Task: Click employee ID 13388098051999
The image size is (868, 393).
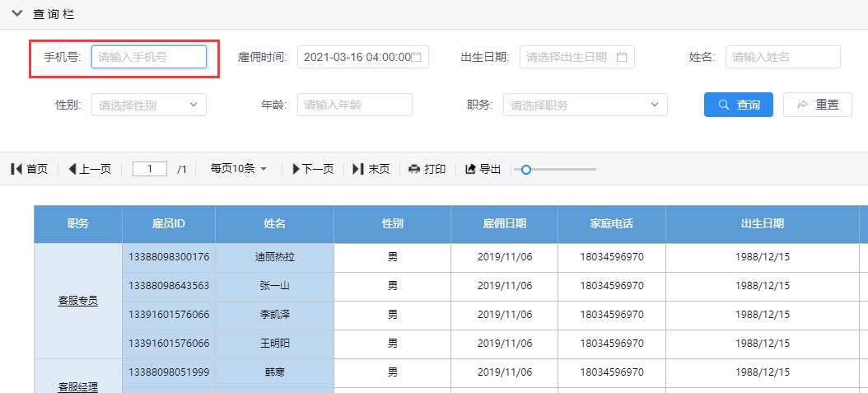Action: coord(169,372)
